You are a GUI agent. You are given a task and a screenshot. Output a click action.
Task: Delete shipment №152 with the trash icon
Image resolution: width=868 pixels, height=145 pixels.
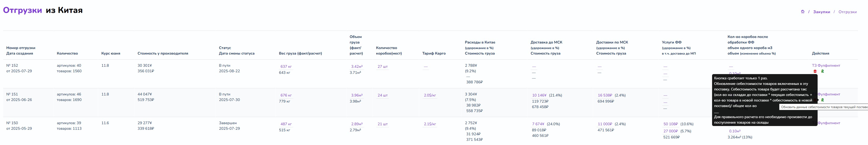(x=815, y=71)
